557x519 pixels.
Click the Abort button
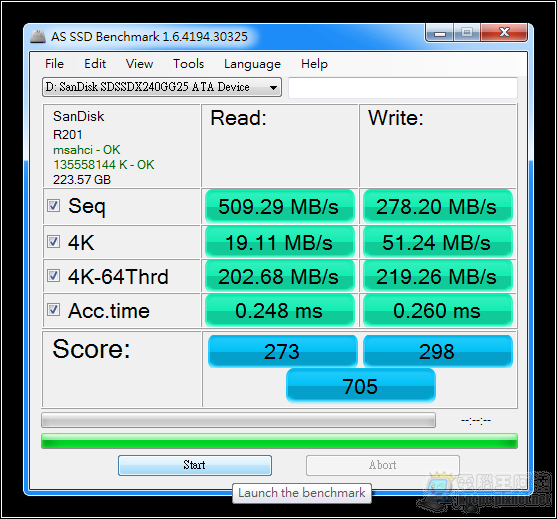[383, 465]
